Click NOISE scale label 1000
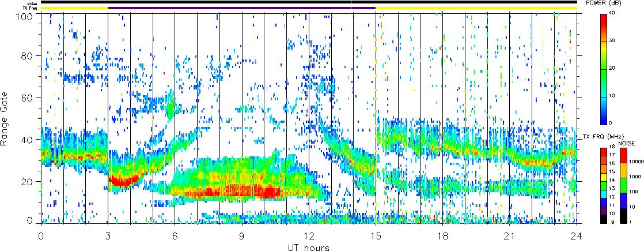This screenshot has width=644, height=251. [x=634, y=177]
